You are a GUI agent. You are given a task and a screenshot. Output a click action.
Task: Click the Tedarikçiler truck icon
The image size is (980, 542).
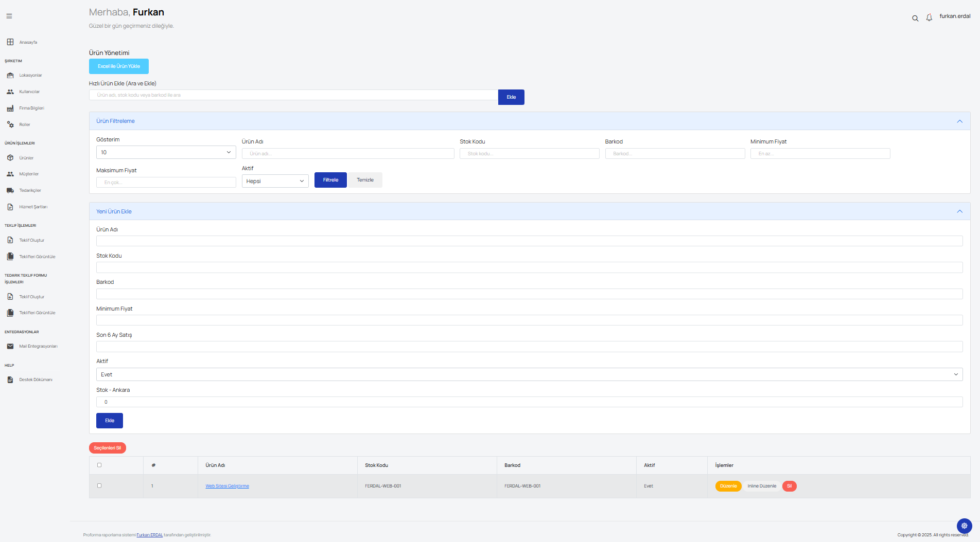10,190
